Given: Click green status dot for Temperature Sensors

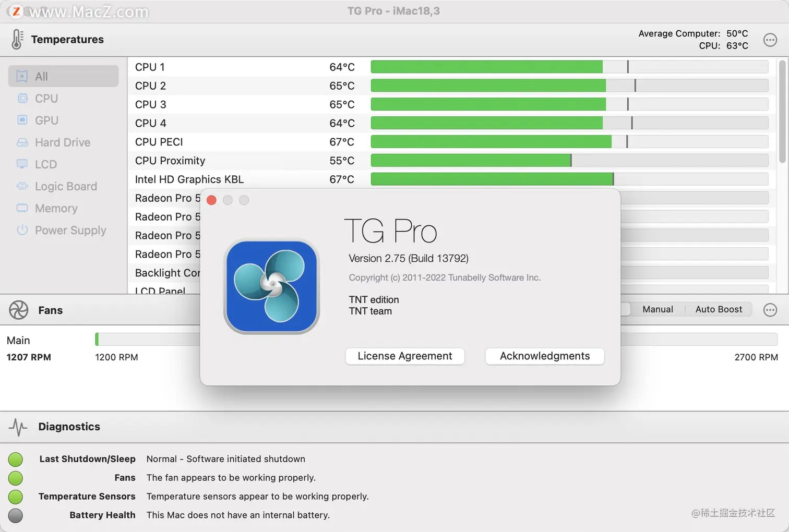Looking at the screenshot, I should click(x=16, y=497).
